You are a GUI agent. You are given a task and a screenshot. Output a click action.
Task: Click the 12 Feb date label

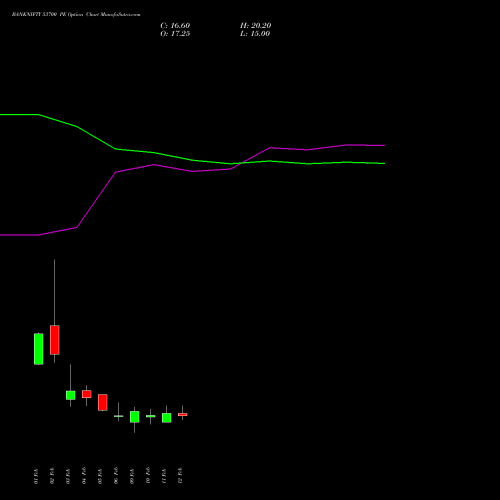click(180, 476)
